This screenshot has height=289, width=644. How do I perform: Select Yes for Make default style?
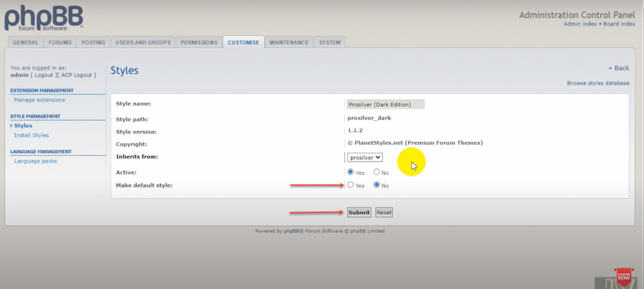tap(350, 185)
